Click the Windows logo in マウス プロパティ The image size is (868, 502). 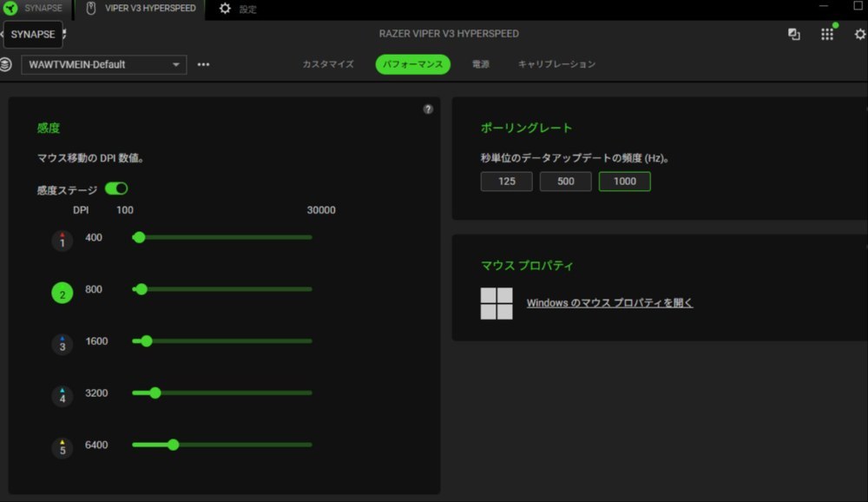tap(496, 303)
